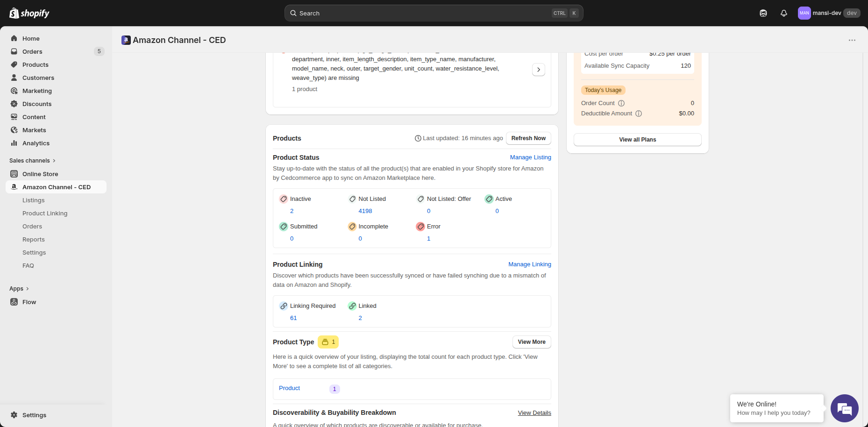Open Manage Linking link
Viewport: 868px width, 427px height.
(530, 264)
